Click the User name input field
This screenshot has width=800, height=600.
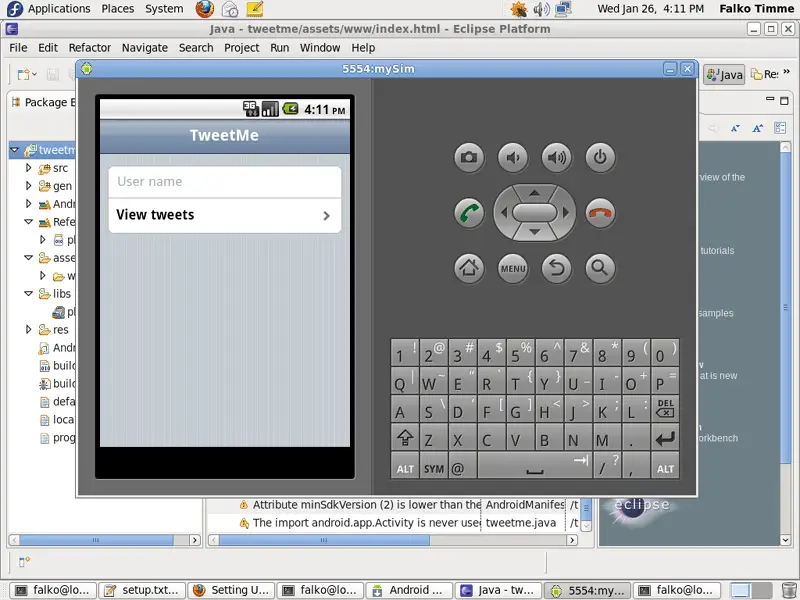click(224, 182)
